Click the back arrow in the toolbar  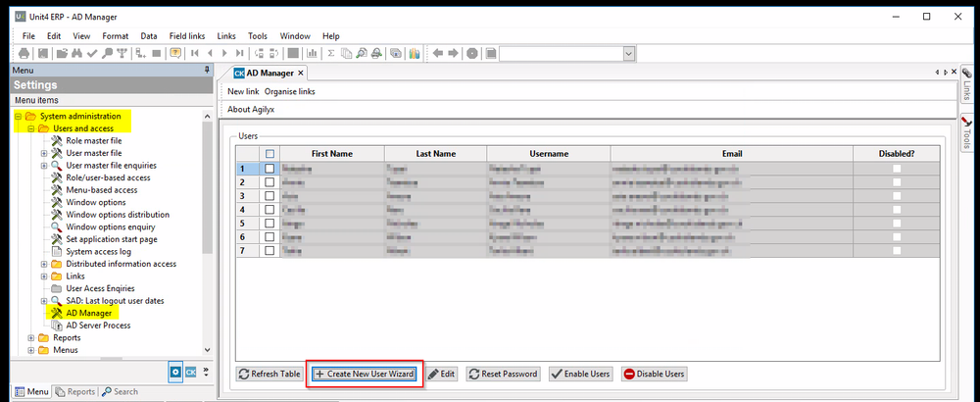tap(437, 53)
